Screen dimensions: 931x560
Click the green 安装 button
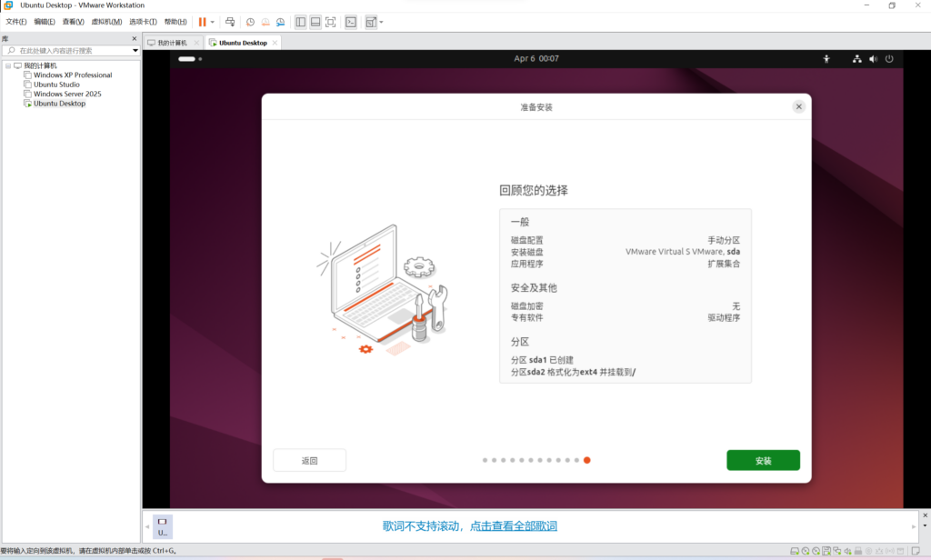tap(763, 460)
